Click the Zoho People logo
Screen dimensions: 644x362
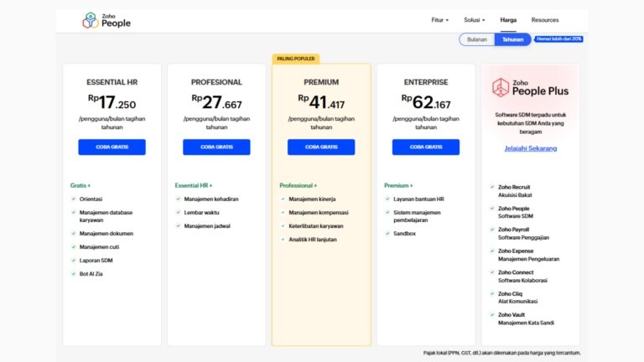tap(106, 20)
